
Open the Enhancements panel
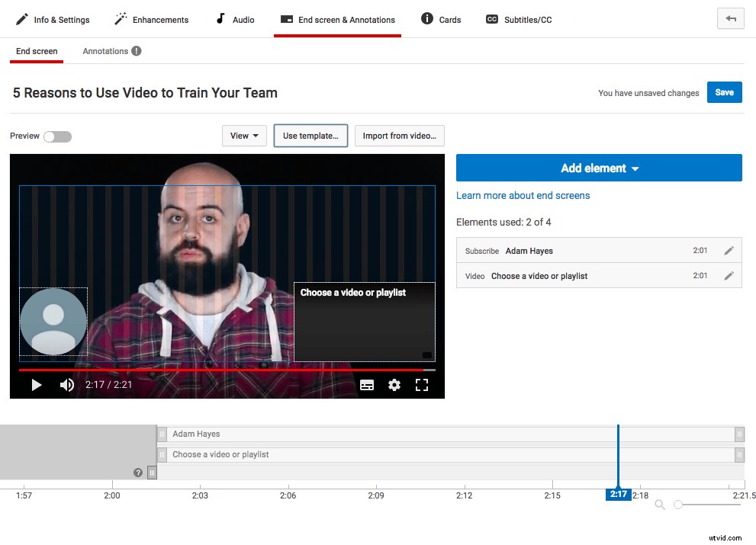point(151,19)
